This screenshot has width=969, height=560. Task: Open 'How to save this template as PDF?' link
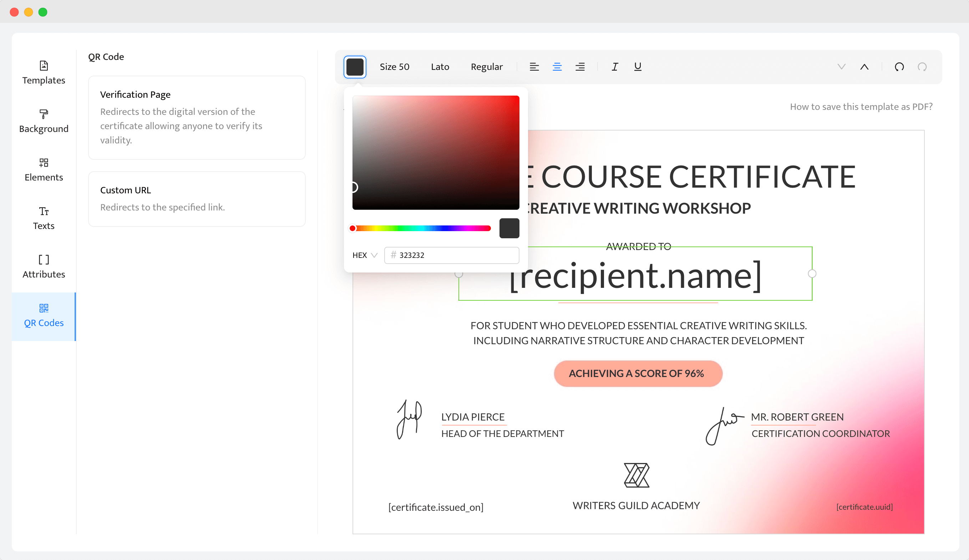[861, 106]
